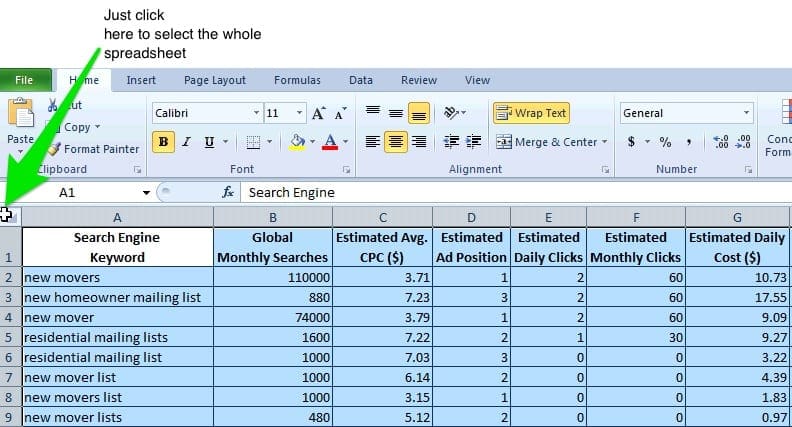Open the Alignment dialog launcher
Screen dimensions: 792x427
click(605, 170)
